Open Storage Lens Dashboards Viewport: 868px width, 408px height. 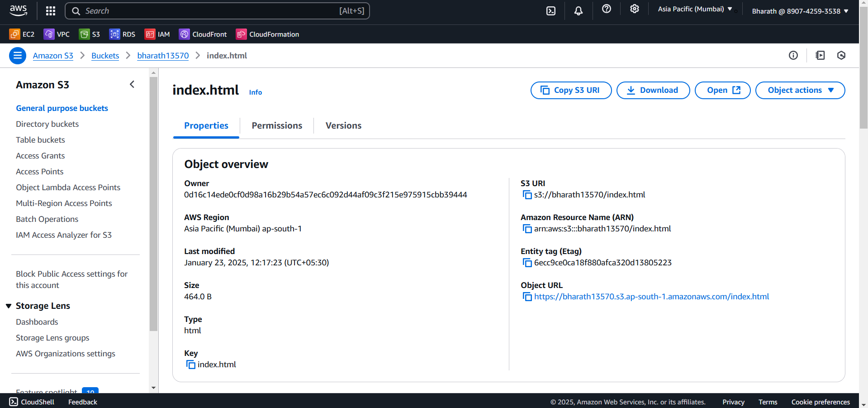(37, 322)
